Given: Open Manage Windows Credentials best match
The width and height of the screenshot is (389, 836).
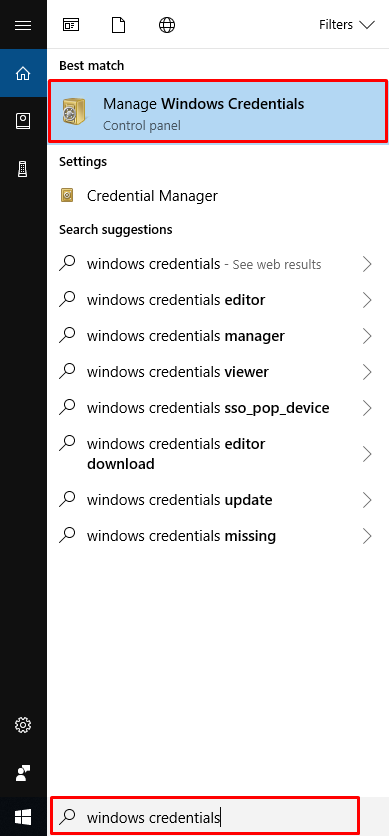Looking at the screenshot, I should [x=218, y=111].
